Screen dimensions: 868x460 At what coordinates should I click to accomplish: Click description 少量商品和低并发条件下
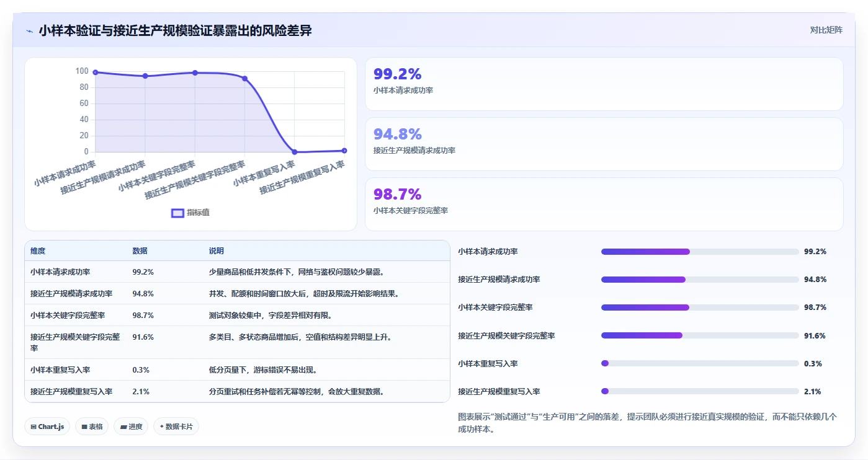297,272
